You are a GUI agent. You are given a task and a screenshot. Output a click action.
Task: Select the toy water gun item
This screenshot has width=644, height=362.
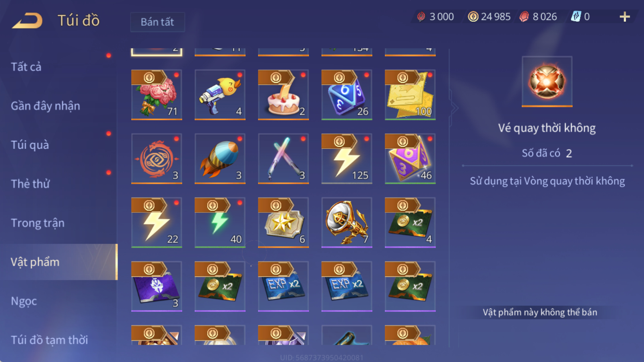tap(220, 95)
